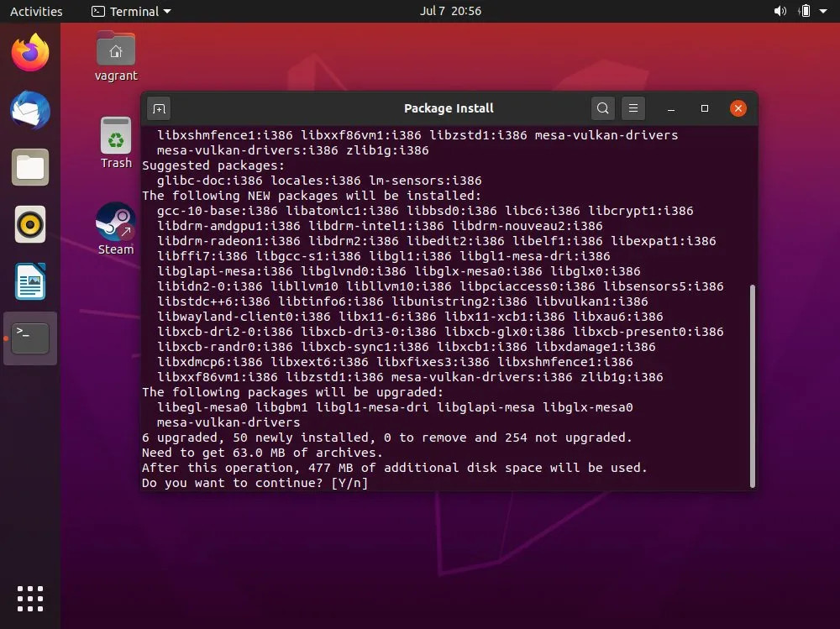The width and height of the screenshot is (840, 629).
Task: Click 'libgbm1' in the upgraded list
Action: [281, 407]
